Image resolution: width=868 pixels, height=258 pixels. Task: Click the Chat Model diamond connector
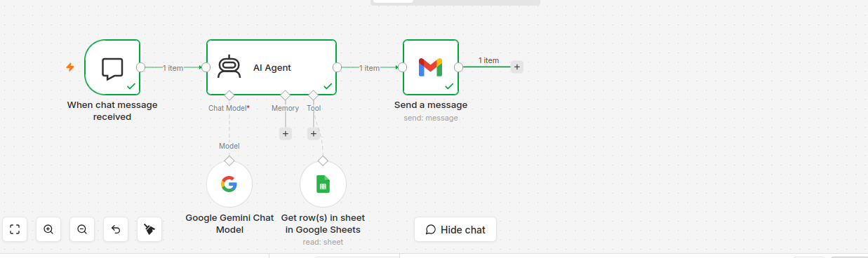click(x=229, y=95)
